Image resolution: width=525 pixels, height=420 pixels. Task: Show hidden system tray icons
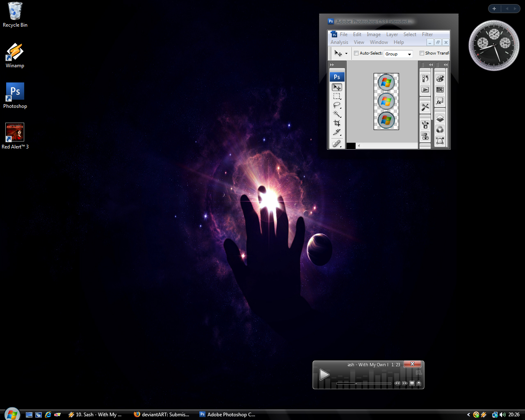(x=468, y=415)
